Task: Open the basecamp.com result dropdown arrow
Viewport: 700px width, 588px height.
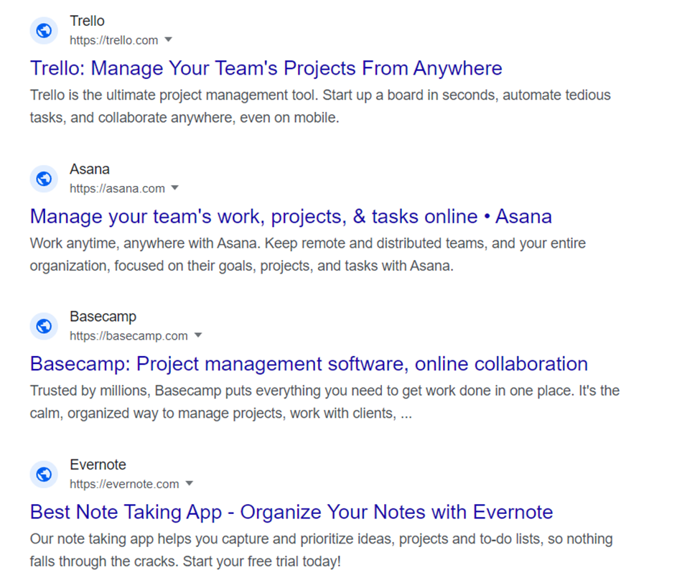Action: pyautogui.click(x=198, y=336)
